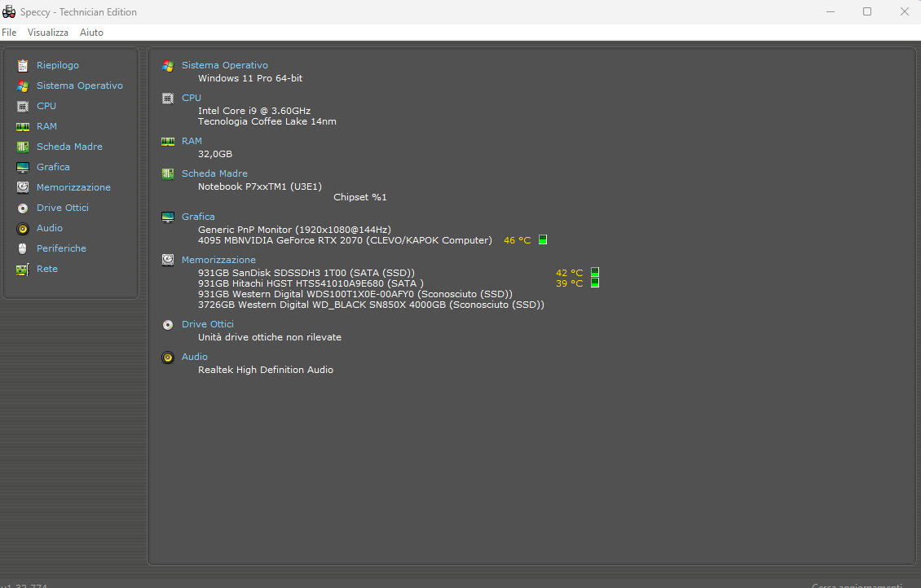The width and height of the screenshot is (921, 588).
Task: Click the speaker icon beside Audio heading
Action: 168,358
